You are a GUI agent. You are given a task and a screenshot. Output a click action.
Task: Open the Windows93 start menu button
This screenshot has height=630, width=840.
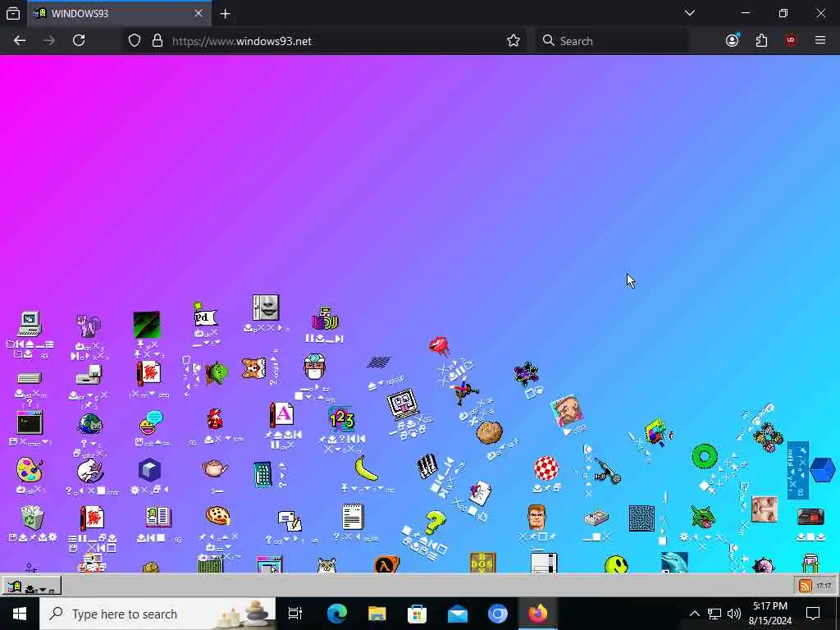[x=31, y=587]
